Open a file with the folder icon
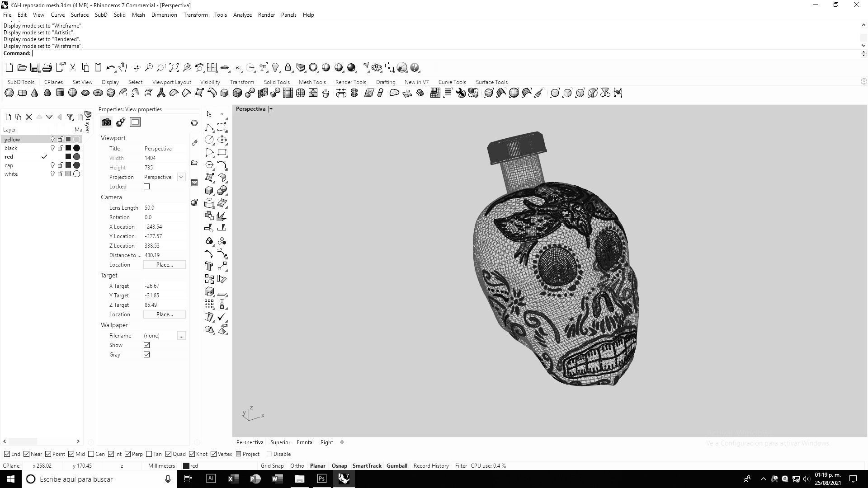This screenshot has height=488, width=868. point(22,68)
